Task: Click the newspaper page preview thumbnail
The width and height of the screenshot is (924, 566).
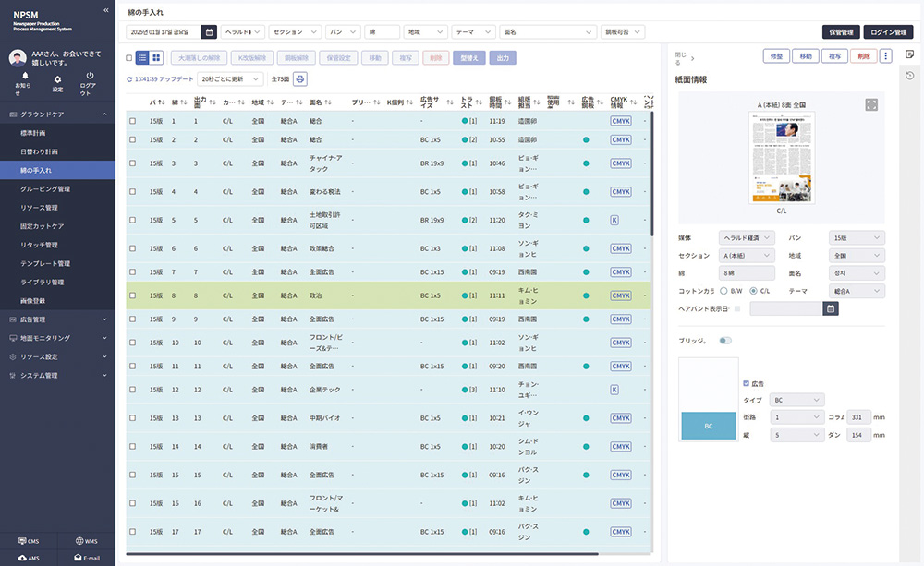Action: (x=782, y=157)
